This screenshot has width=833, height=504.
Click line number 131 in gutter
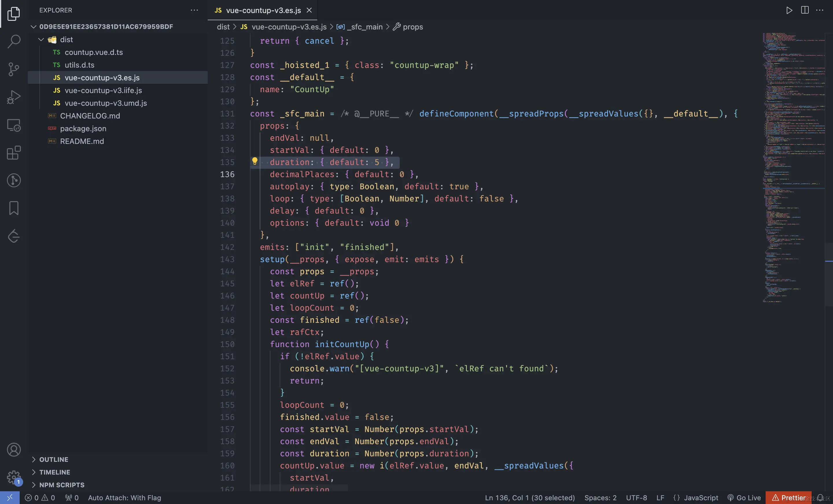pyautogui.click(x=227, y=114)
